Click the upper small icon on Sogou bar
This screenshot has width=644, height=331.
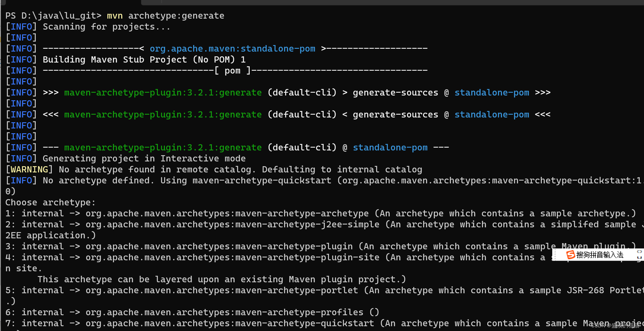click(x=639, y=252)
